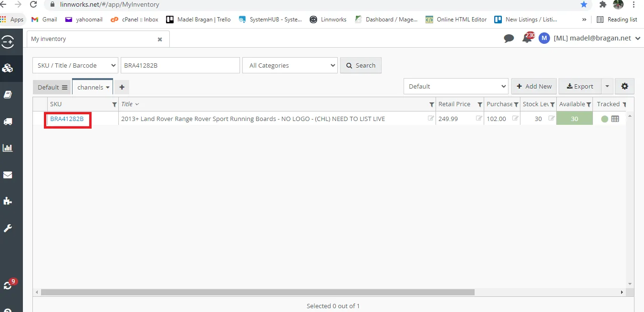Click the browser address bar URL
Viewport: 644px width, 312px height.
point(110,4)
